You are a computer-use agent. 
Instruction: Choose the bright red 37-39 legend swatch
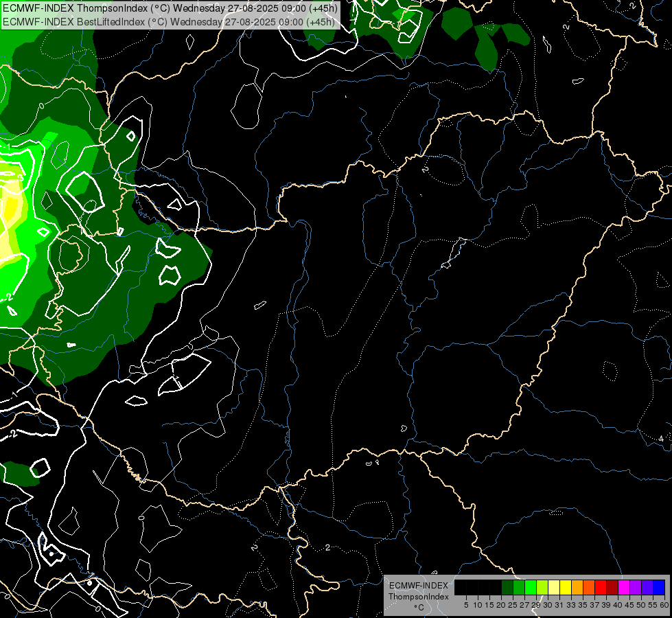point(601,587)
